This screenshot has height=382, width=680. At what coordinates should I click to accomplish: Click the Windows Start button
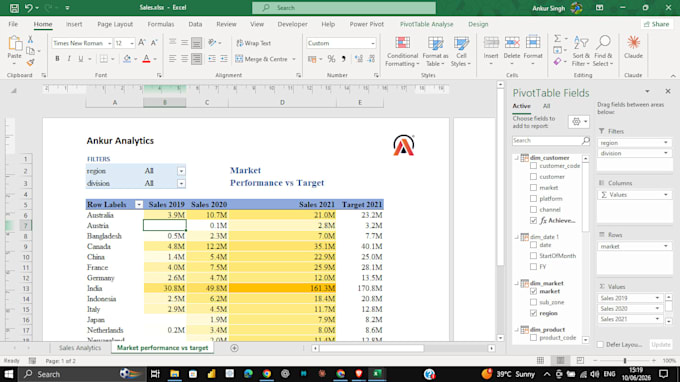pyautogui.click(x=8, y=374)
